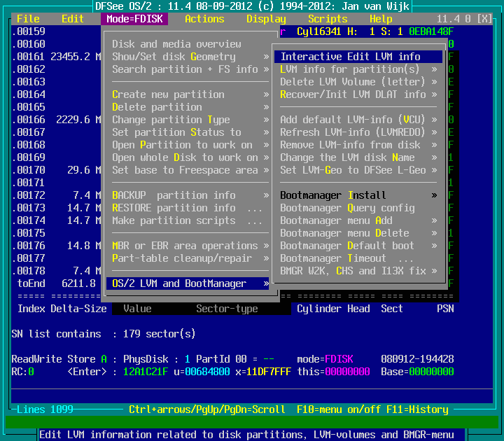Open the Display menu
Image resolution: width=504 pixels, height=441 pixels.
[x=266, y=19]
